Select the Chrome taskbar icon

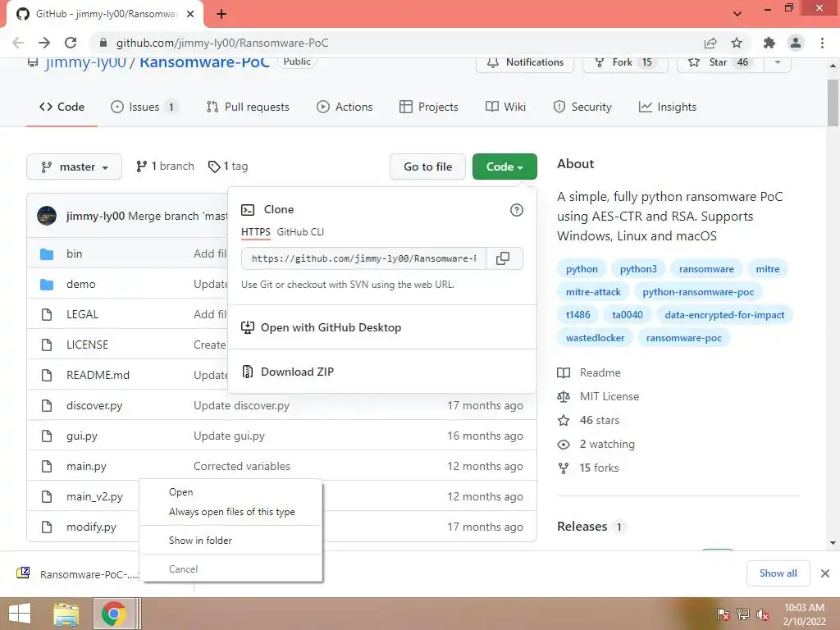[x=113, y=614]
